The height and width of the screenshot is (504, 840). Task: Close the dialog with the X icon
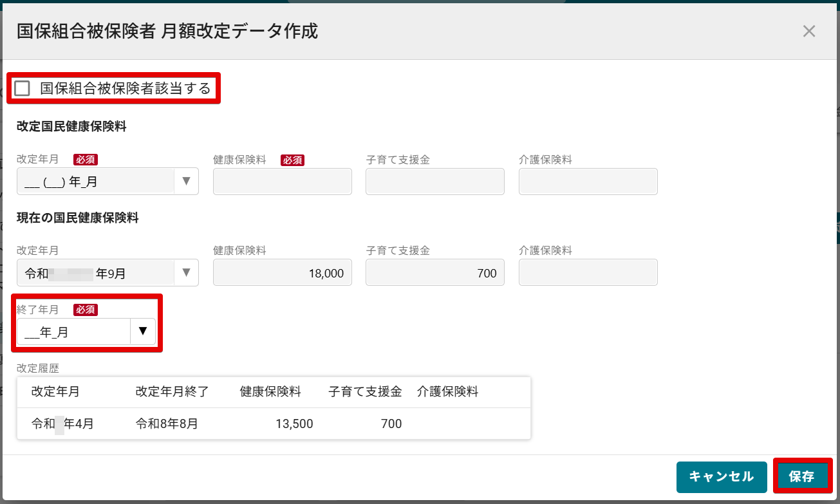(809, 31)
